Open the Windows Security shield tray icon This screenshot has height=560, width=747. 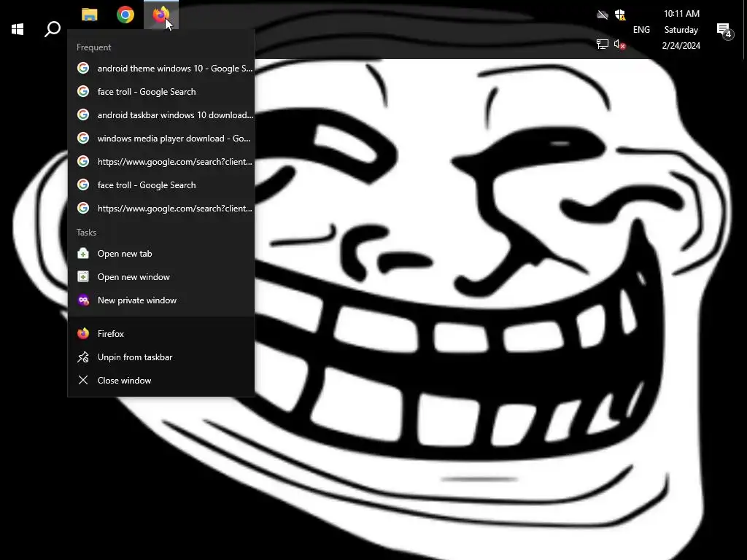pyautogui.click(x=620, y=15)
